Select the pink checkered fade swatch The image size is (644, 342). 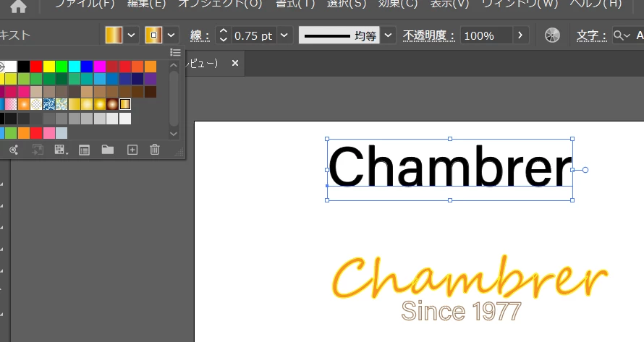coord(11,104)
